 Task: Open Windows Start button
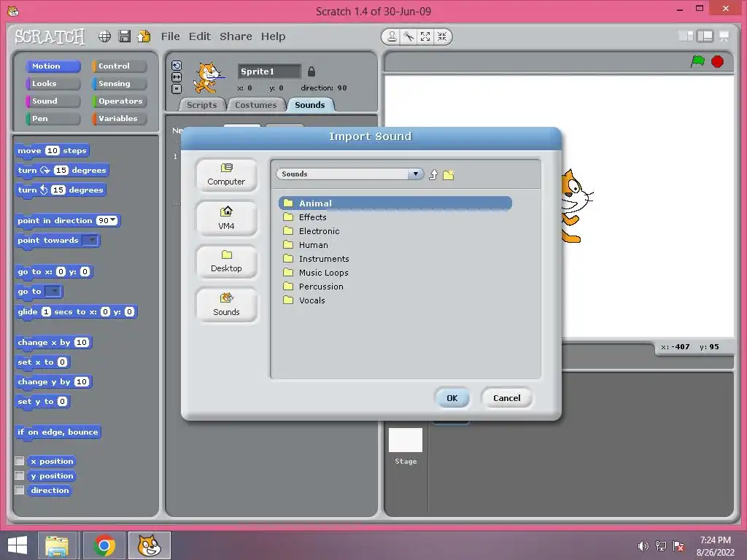pos(18,545)
